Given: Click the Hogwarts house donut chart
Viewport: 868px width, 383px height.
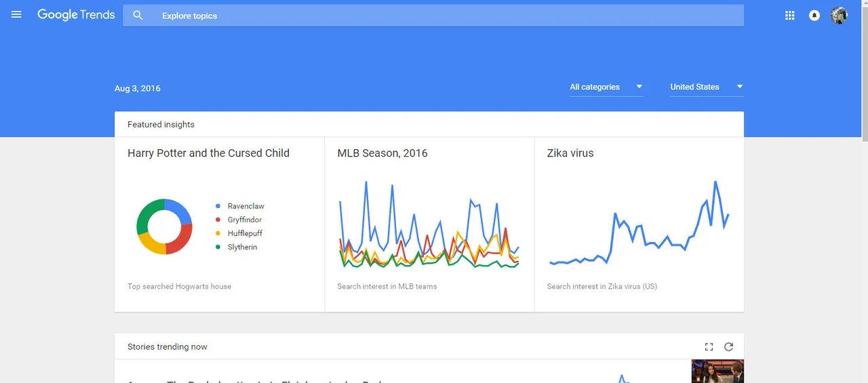Looking at the screenshot, I should pyautogui.click(x=164, y=226).
